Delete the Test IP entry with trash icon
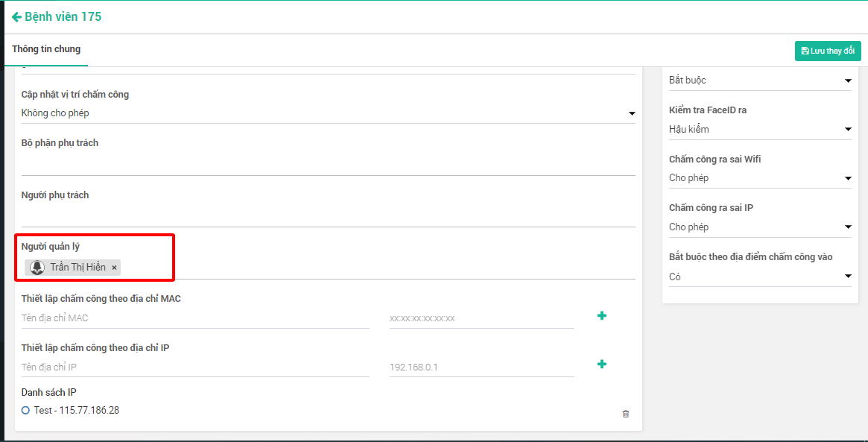 (626, 414)
